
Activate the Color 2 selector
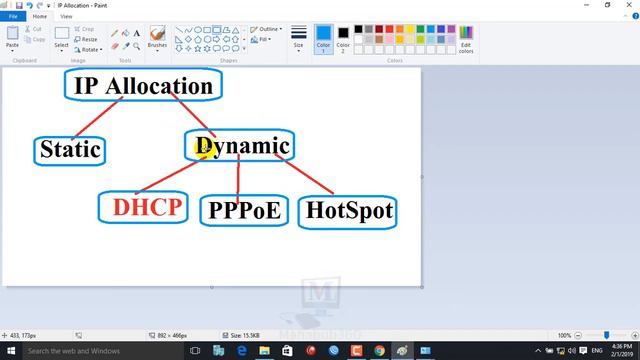pos(343,39)
